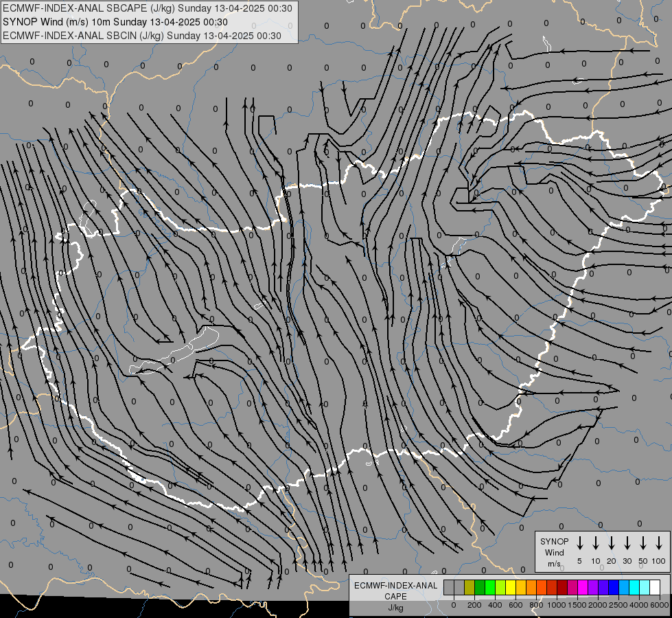Image resolution: width=672 pixels, height=618 pixels.
Task: Click the 400 label on CAPE scale
Action: pyautogui.click(x=495, y=605)
